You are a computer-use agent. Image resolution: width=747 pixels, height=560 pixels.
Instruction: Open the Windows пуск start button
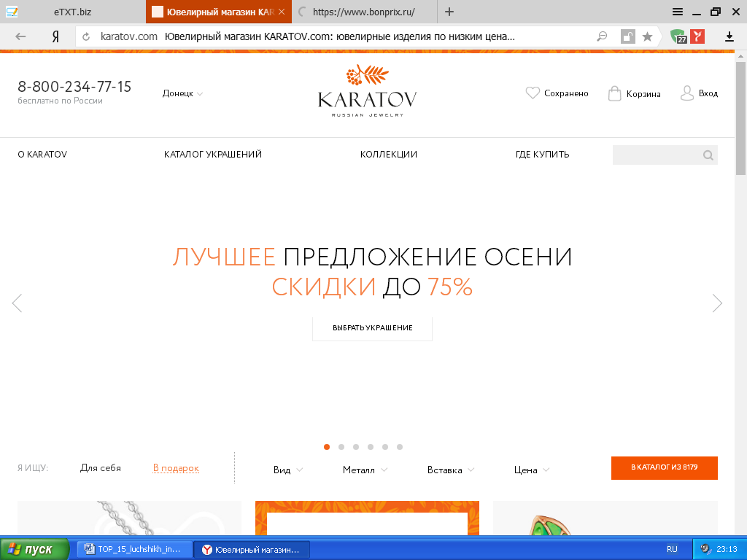34,549
